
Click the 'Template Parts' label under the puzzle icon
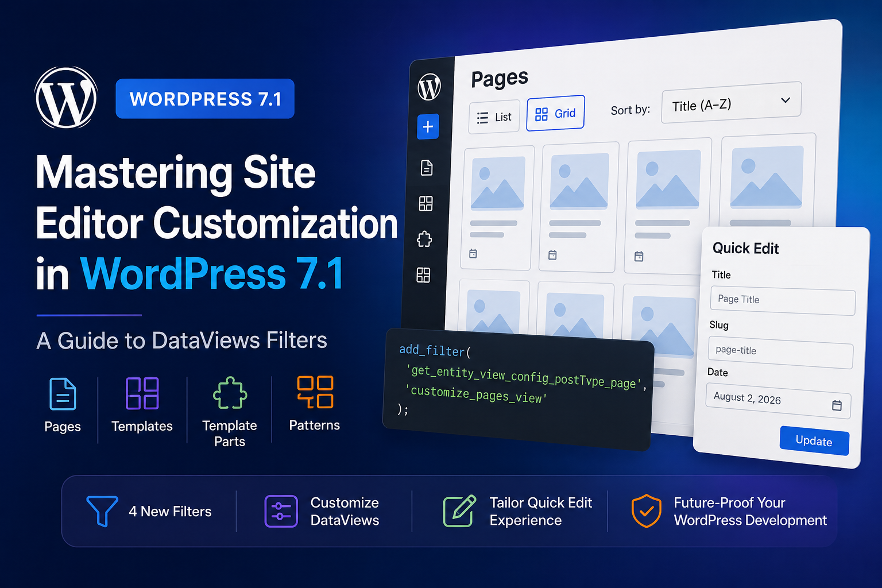pos(230,434)
